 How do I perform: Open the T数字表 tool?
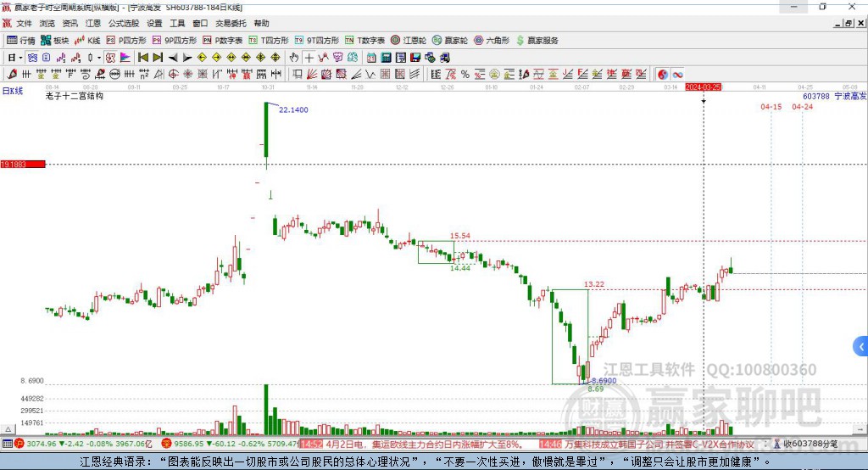pos(364,41)
